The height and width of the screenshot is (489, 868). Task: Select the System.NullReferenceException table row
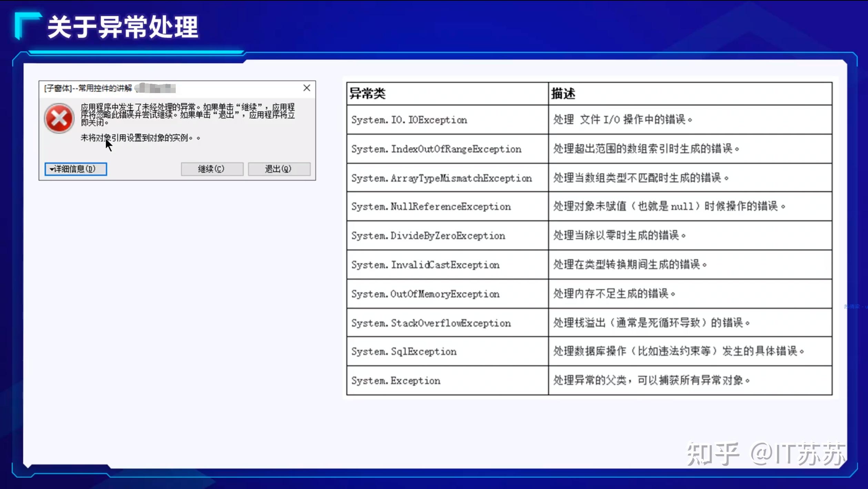coord(431,207)
